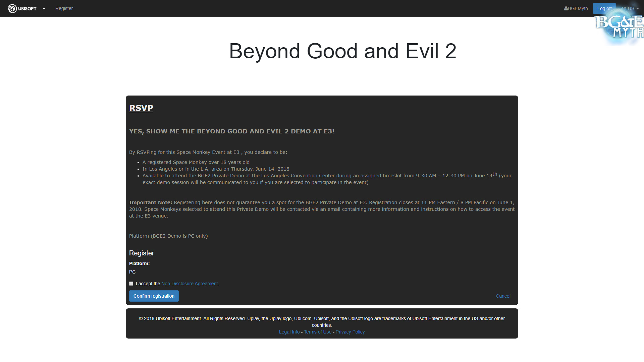Image resolution: width=644 pixels, height=362 pixels.
Task: Click Confirm registration button
Action: [x=154, y=296]
